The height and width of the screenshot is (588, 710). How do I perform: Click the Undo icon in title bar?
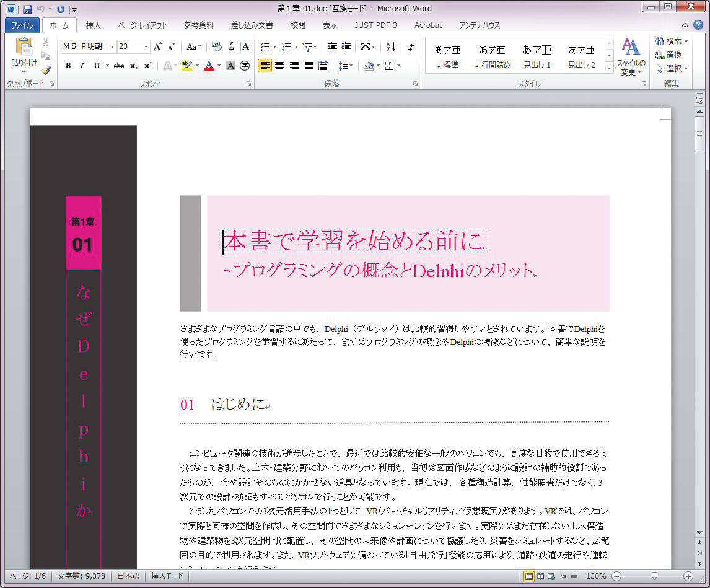pos(41,9)
